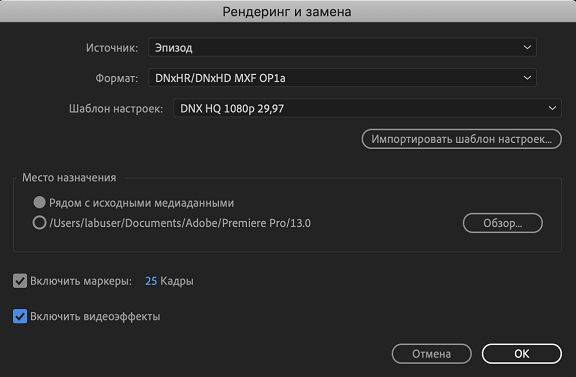The image size is (576, 377).
Task: Open the Источник dropdown showing Эпизод
Action: click(342, 47)
